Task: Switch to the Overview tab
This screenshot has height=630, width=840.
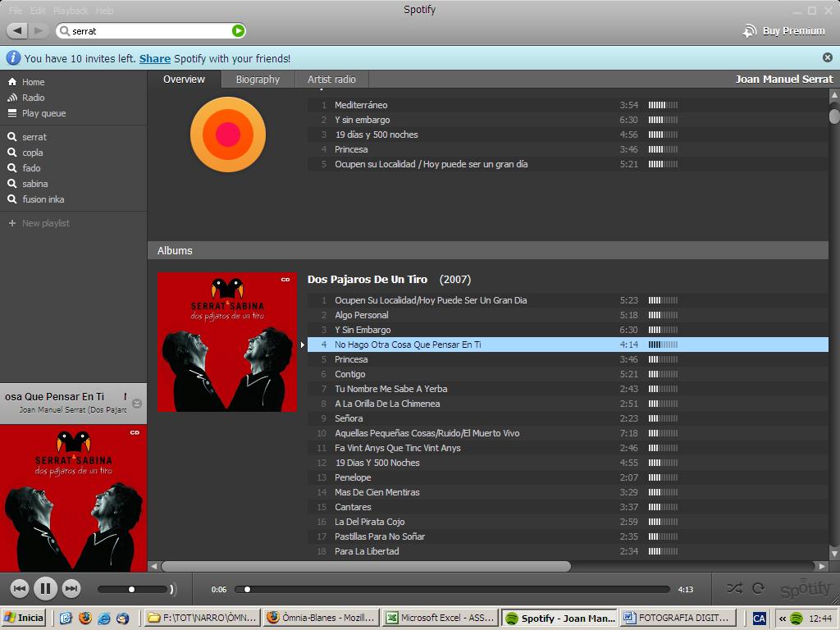Action: 184,80
